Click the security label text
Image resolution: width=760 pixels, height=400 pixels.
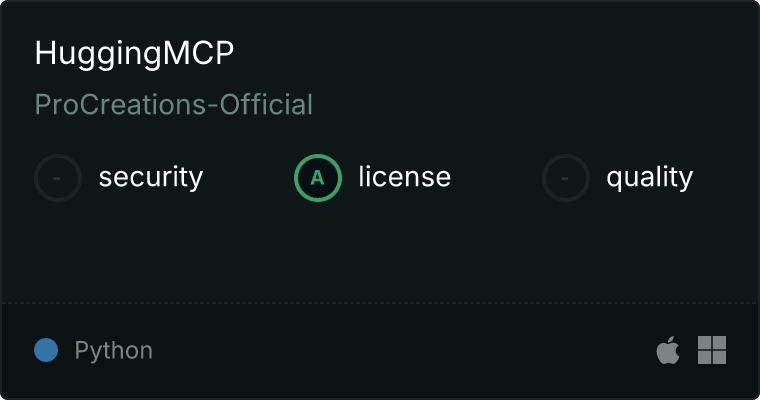click(151, 177)
